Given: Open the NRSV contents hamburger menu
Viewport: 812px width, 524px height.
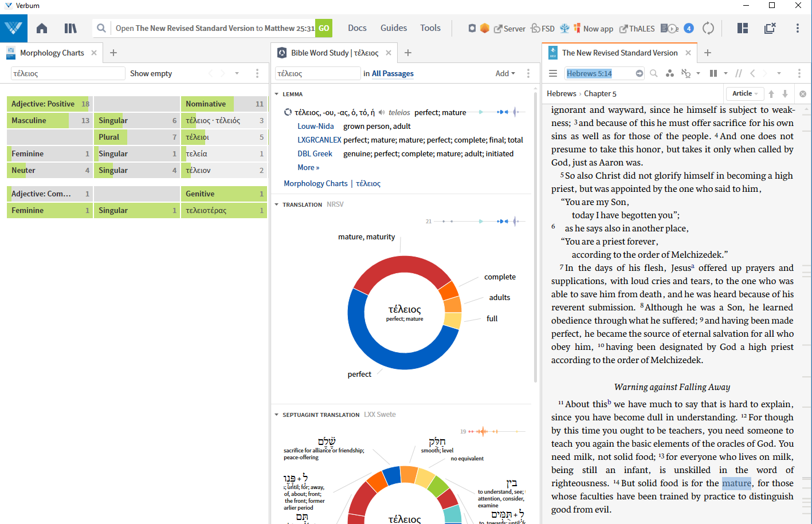Looking at the screenshot, I should coord(553,73).
